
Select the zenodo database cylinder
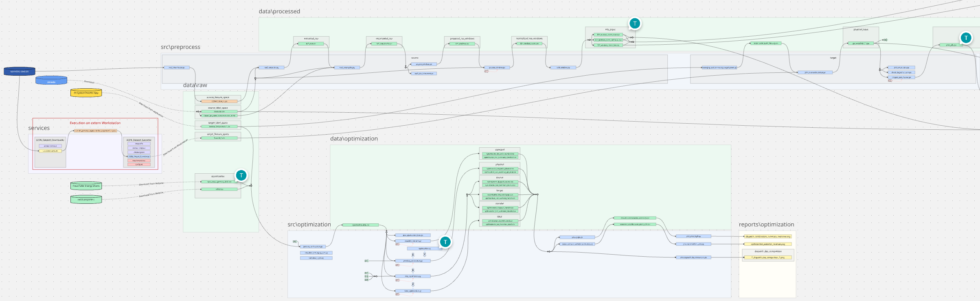click(51, 81)
